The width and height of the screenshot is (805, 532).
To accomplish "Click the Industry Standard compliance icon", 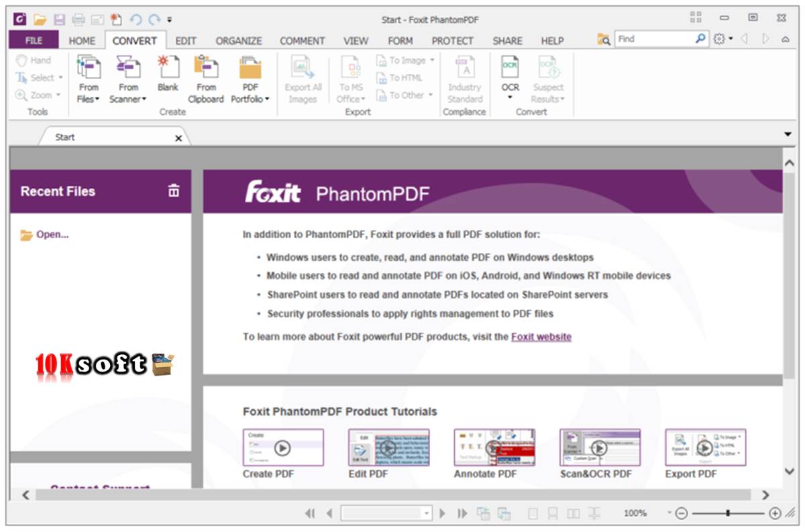I will click(x=464, y=79).
